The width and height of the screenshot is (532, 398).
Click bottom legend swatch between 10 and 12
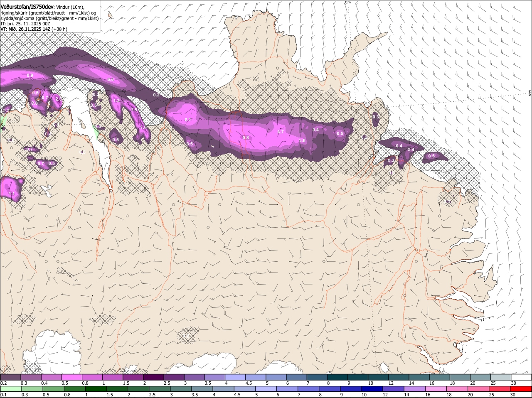tap(373, 388)
